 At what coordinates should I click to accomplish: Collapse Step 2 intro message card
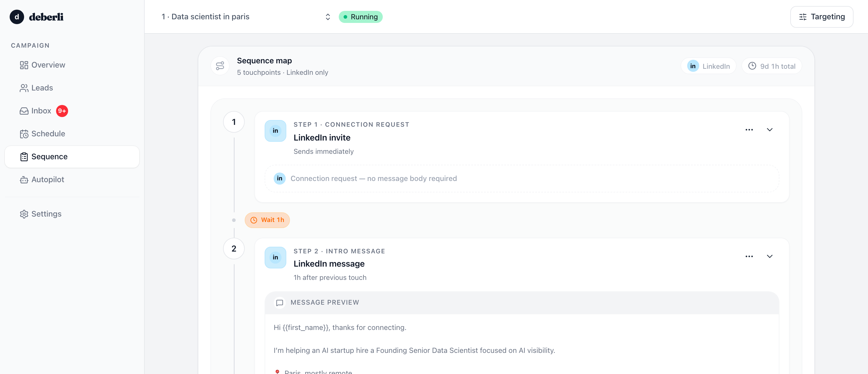tap(770, 257)
